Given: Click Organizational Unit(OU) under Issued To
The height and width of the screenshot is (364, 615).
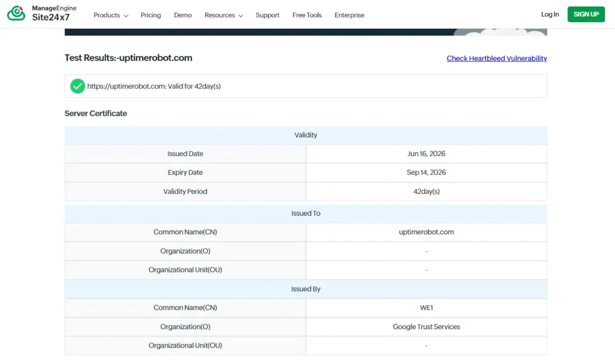Looking at the screenshot, I should tap(185, 270).
